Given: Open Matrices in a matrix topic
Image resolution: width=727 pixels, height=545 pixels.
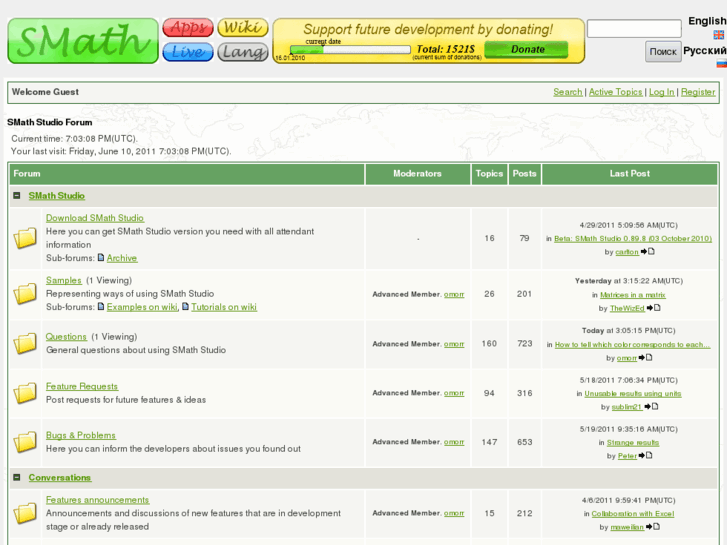Looking at the screenshot, I should pos(632,295).
